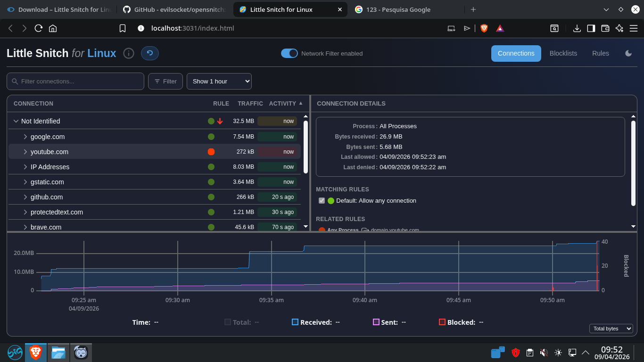Click the blue undo arrow button
644x362 pixels.
(150, 53)
